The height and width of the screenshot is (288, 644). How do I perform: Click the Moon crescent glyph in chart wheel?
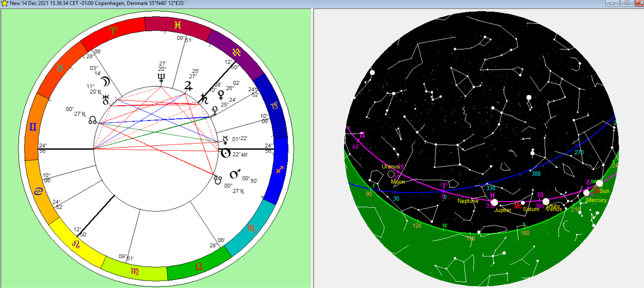pyautogui.click(x=105, y=82)
